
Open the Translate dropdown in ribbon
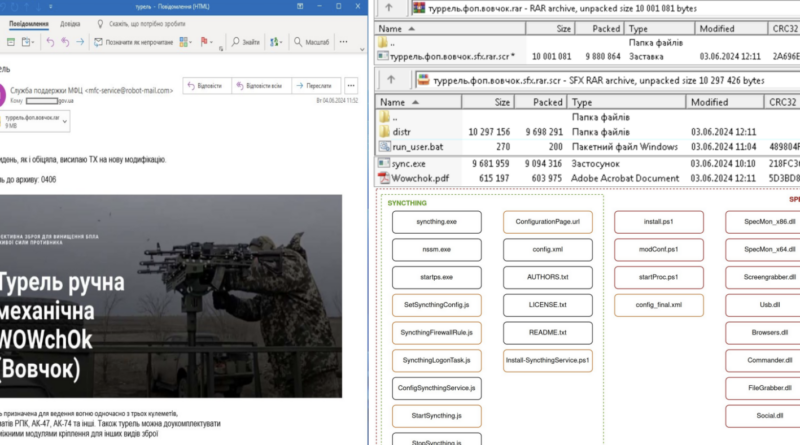276,42
